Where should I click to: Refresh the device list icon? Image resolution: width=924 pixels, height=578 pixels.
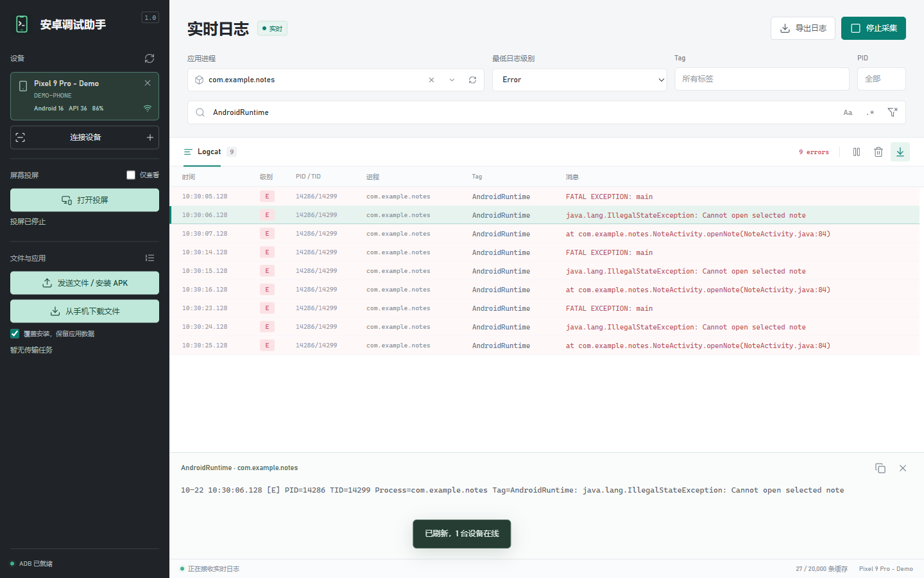click(150, 58)
